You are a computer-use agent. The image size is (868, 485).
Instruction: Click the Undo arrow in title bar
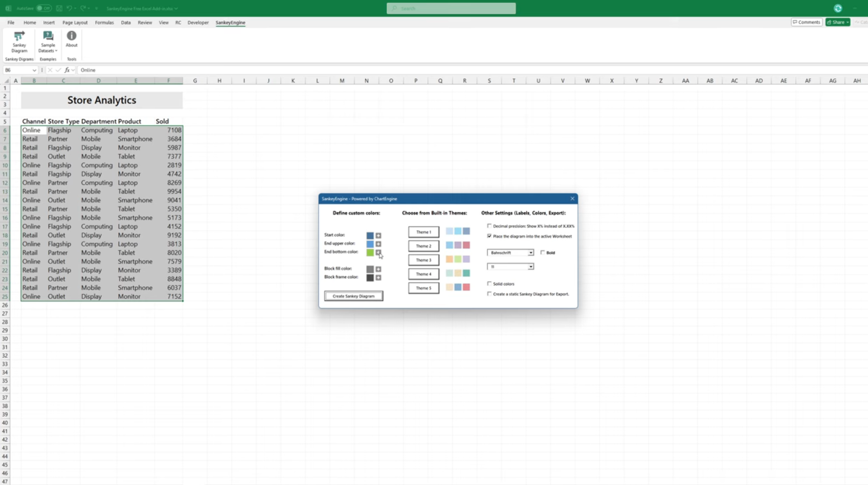(x=69, y=8)
